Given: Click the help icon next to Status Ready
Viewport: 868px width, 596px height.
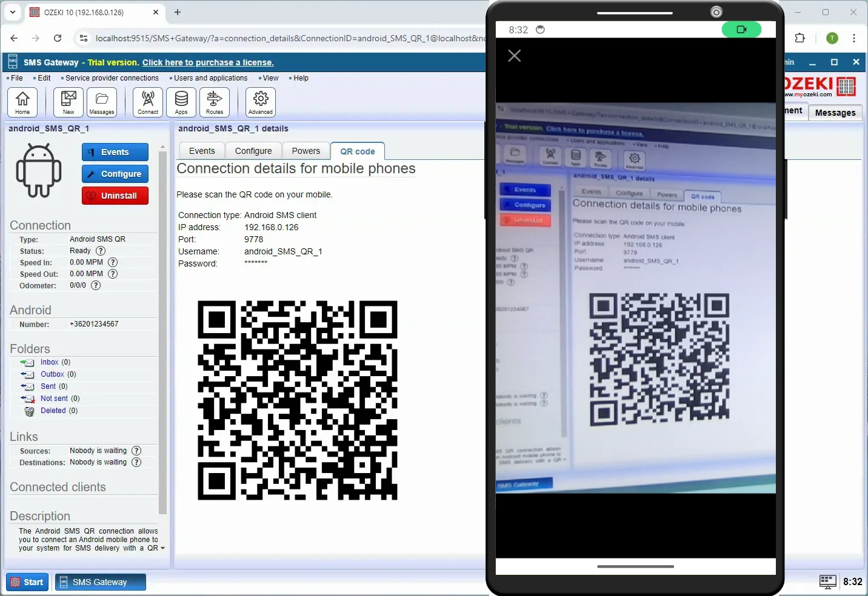Looking at the screenshot, I should [x=101, y=251].
